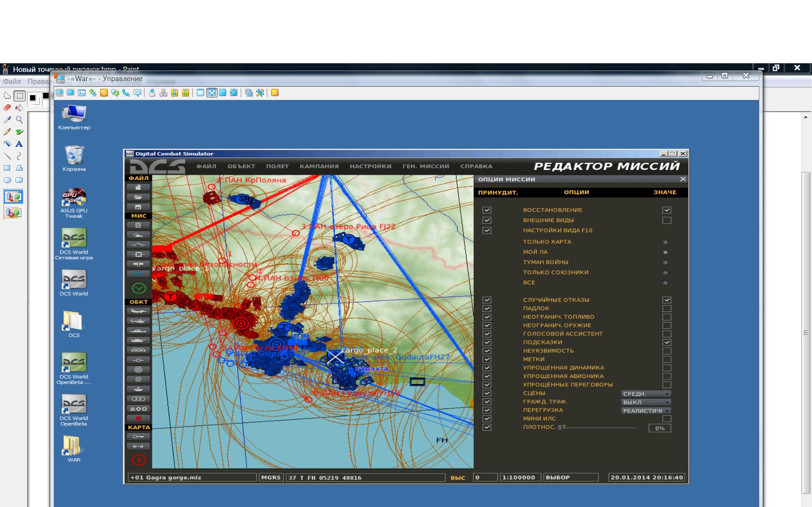The height and width of the screenshot is (507, 812).
Task: Click the red exit circle icon
Action: tap(139, 460)
